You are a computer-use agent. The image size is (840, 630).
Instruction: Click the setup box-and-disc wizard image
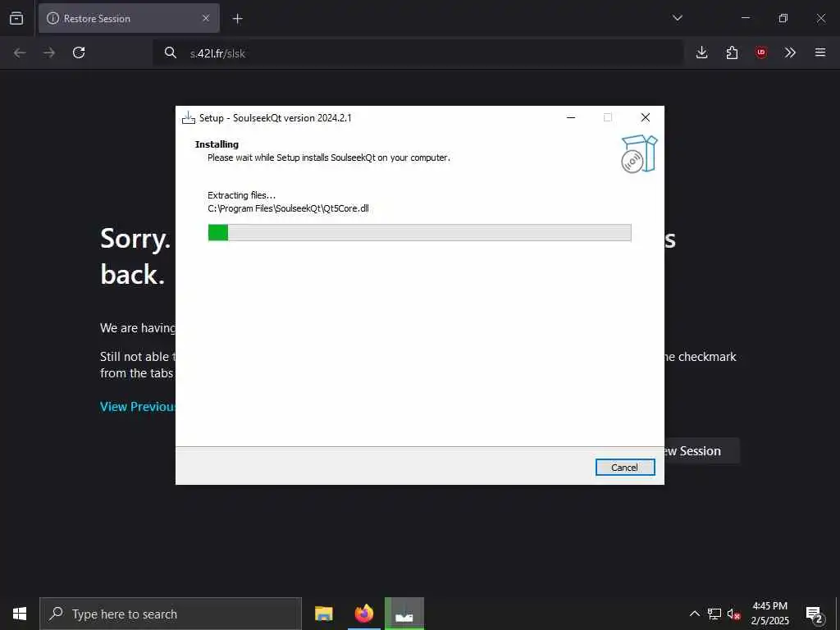click(638, 153)
